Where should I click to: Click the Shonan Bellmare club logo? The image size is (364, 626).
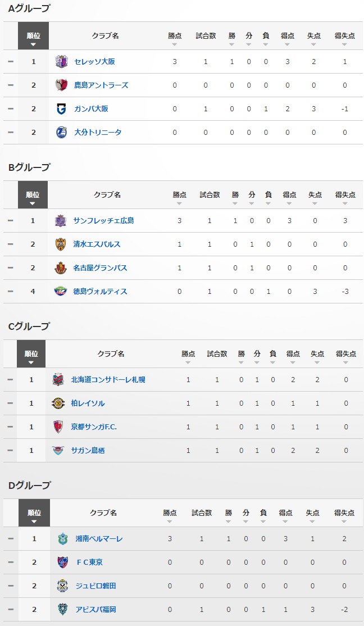pos(62,538)
